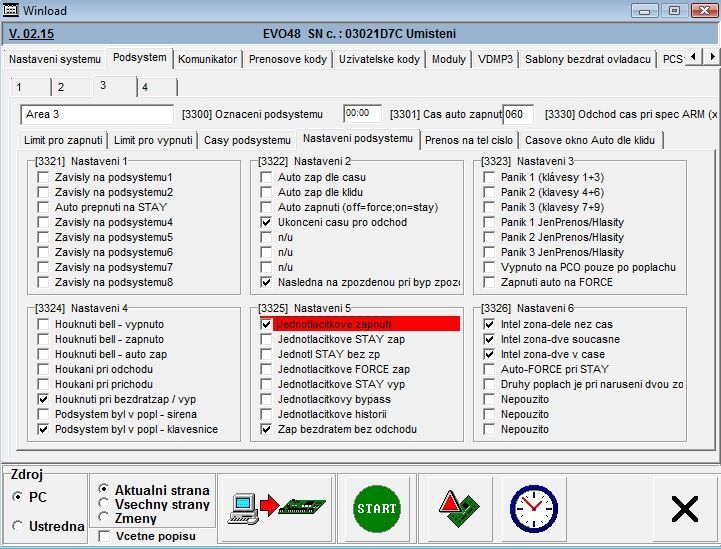
Task: Uncheck Intel zona-dele nez cas
Action: (x=489, y=325)
